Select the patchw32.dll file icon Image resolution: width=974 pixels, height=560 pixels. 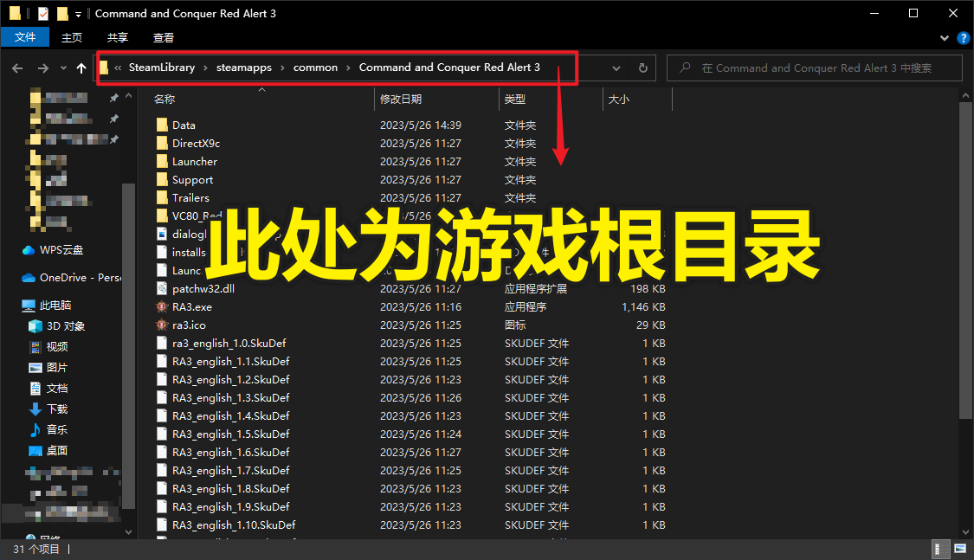point(162,289)
